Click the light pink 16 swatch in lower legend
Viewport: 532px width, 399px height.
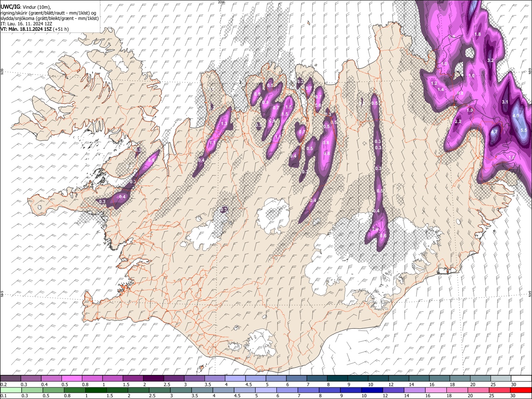click(436, 390)
